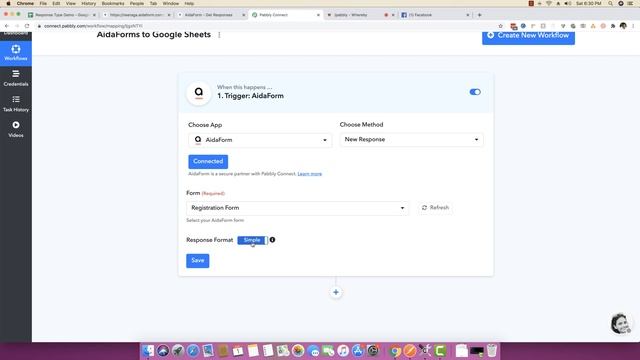Click the Create New Workflow button
This screenshot has width=640, height=360.
(x=528, y=36)
